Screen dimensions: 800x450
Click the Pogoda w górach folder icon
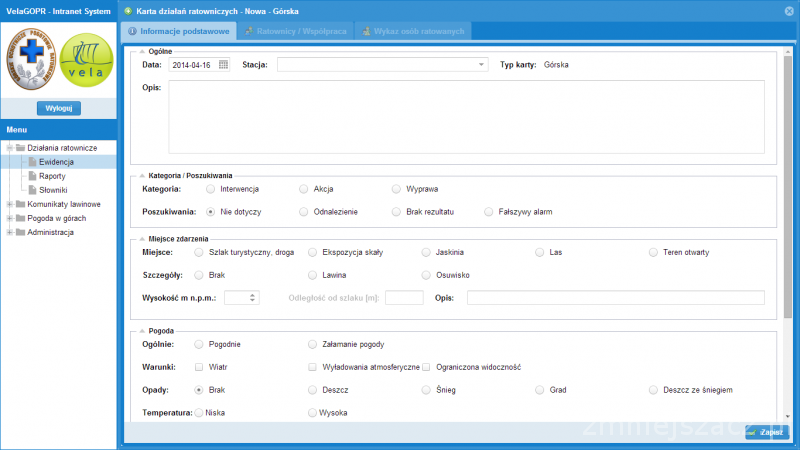point(19,218)
